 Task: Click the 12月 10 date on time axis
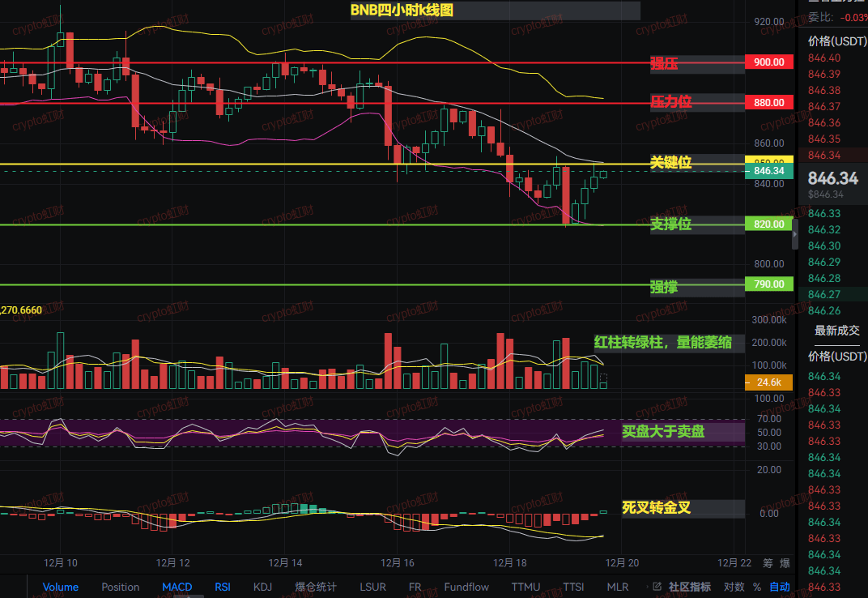click(61, 563)
